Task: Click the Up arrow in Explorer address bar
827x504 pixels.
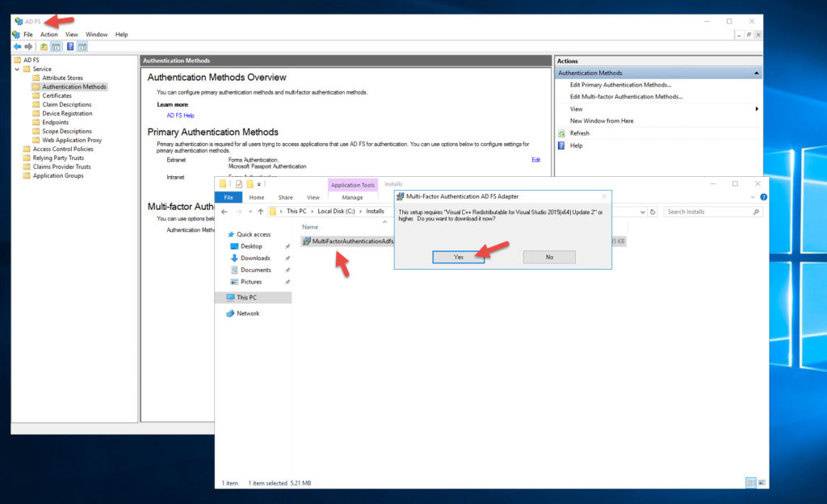Action: coord(260,212)
